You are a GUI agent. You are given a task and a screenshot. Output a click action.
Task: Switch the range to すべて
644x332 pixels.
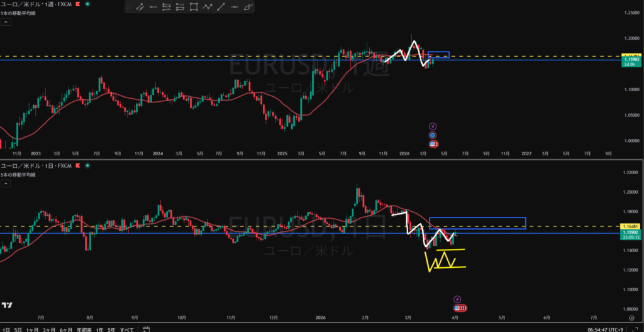tap(127, 329)
